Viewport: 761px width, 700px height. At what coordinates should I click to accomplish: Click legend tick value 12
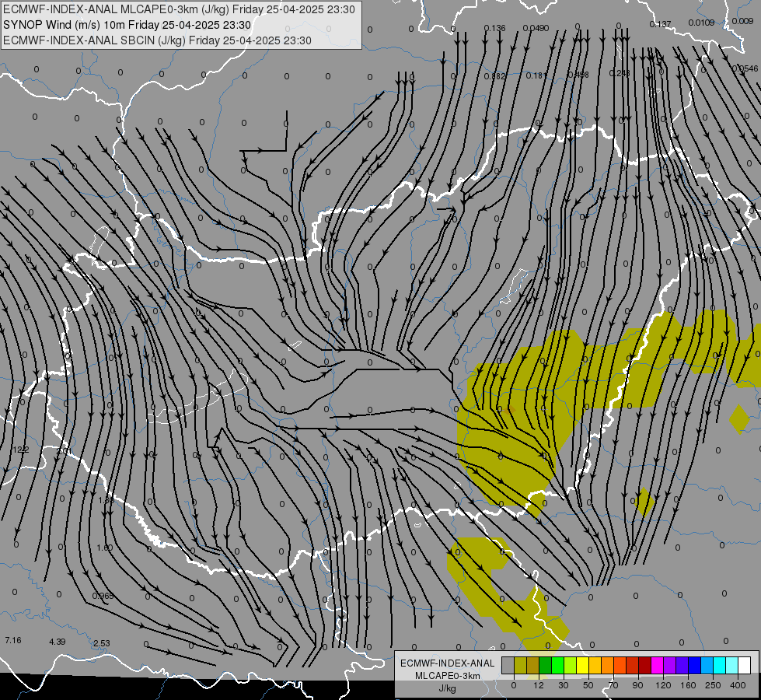[539, 685]
